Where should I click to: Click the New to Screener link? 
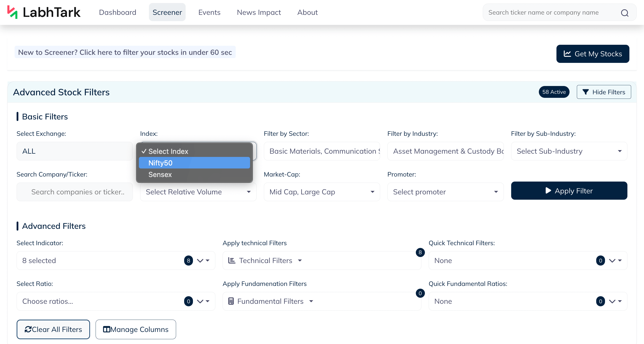pos(125,52)
